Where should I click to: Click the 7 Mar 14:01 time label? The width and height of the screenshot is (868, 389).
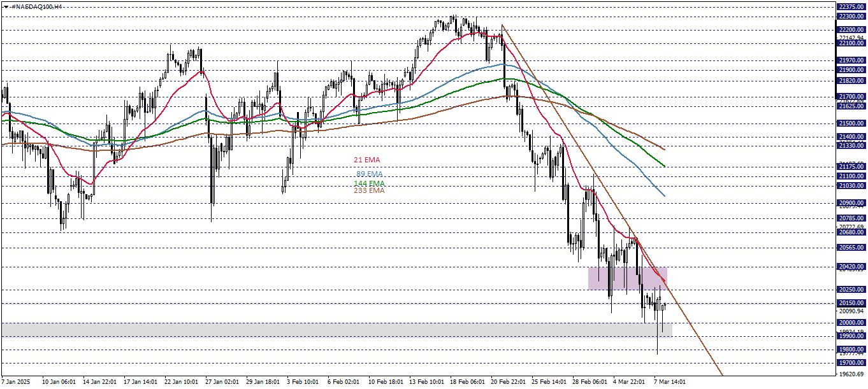(670, 382)
